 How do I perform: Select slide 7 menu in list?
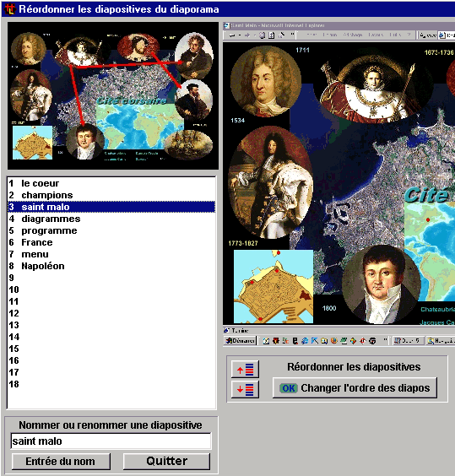point(111,254)
